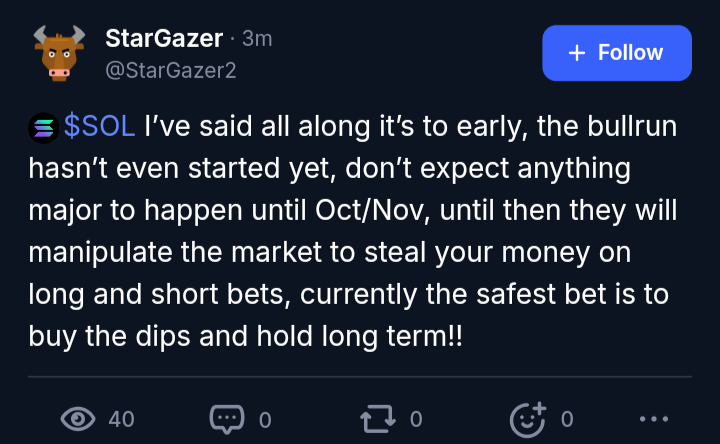Click the eye views icon

coord(78,419)
